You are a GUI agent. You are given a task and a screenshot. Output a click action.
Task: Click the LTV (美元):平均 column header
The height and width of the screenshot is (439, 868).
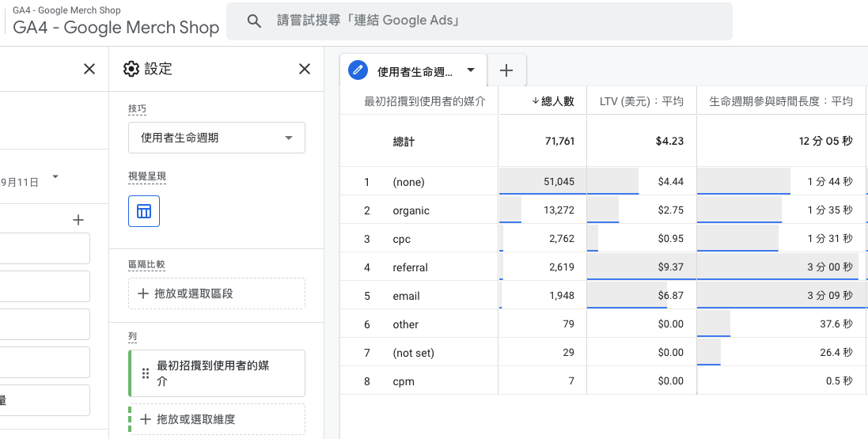(642, 101)
